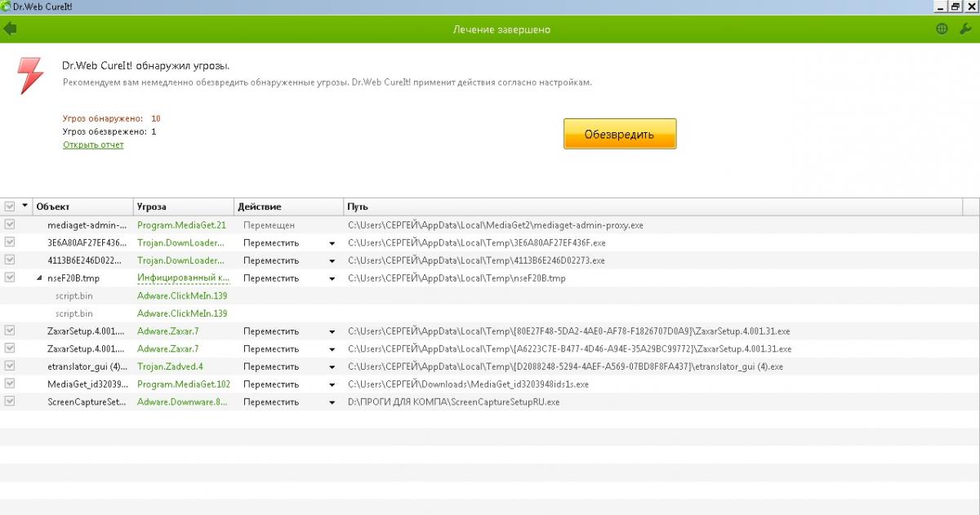Open Trojan.DownLoader link for 3E6A80AF27EF436
Screen dimensions: 980x515
click(180, 242)
